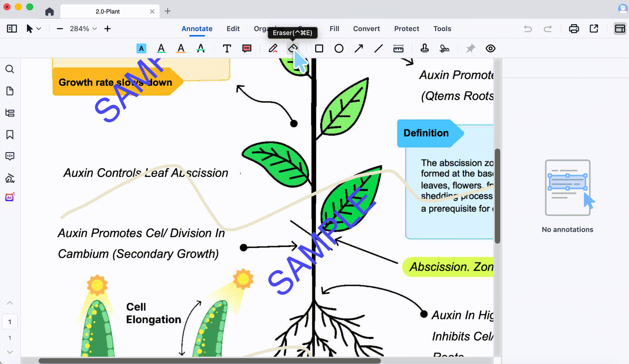Image resolution: width=629 pixels, height=364 pixels.
Task: Open the cursor tool dropdown
Action: pyautogui.click(x=39, y=29)
